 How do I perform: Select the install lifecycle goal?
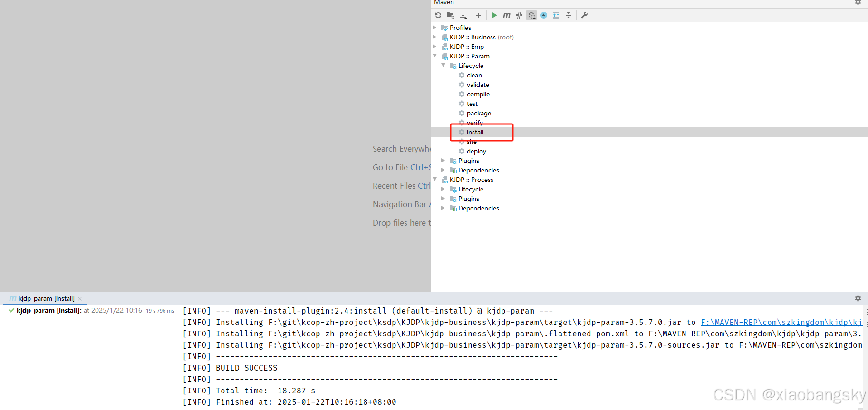click(x=475, y=132)
